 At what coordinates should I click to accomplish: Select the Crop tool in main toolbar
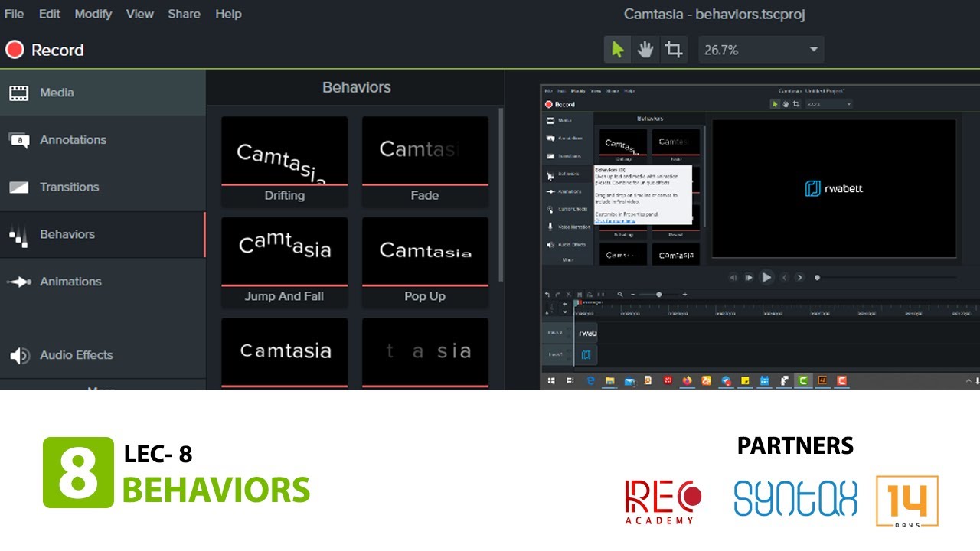coord(674,50)
